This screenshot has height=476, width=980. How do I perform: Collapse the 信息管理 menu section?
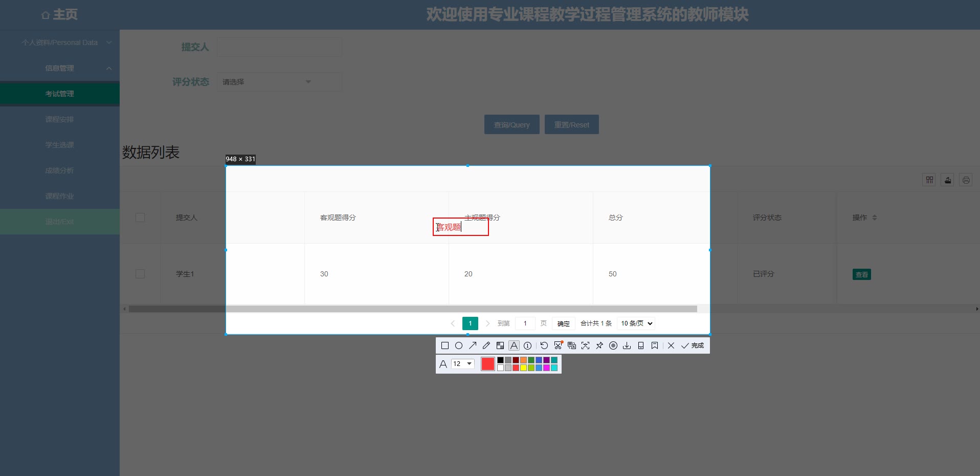pos(60,68)
